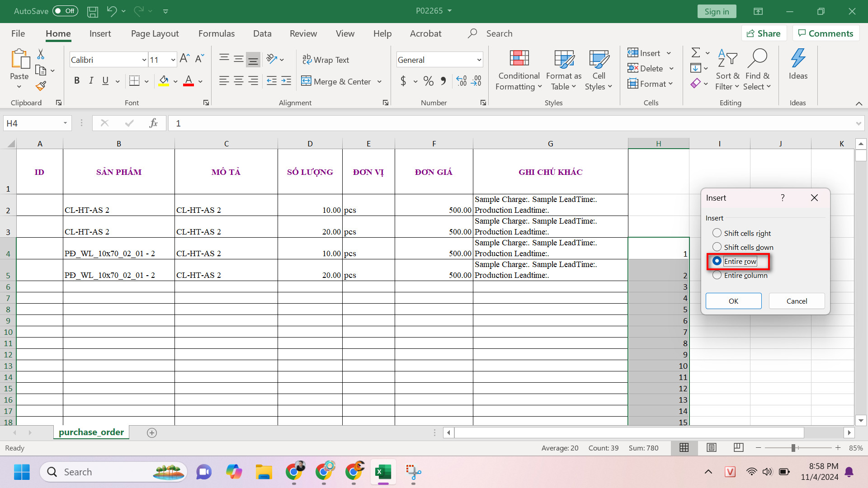Open the font name dropdown
The width and height of the screenshot is (868, 488).
pos(144,60)
